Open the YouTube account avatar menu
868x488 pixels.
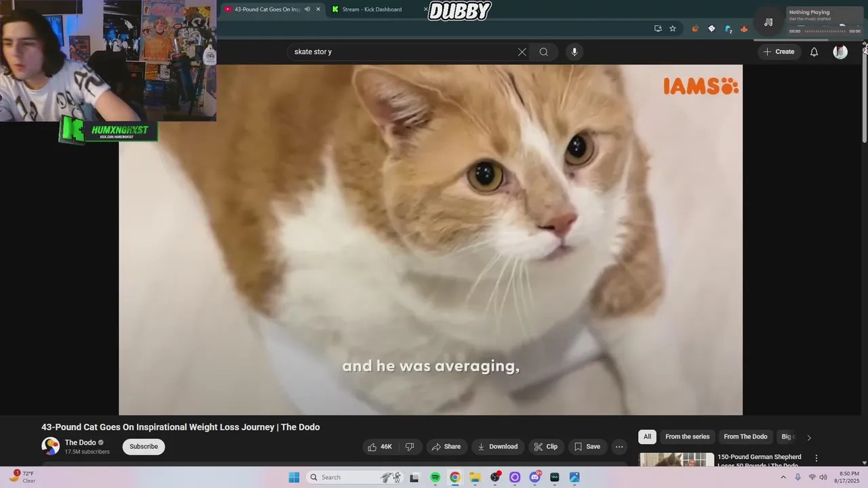(x=840, y=52)
